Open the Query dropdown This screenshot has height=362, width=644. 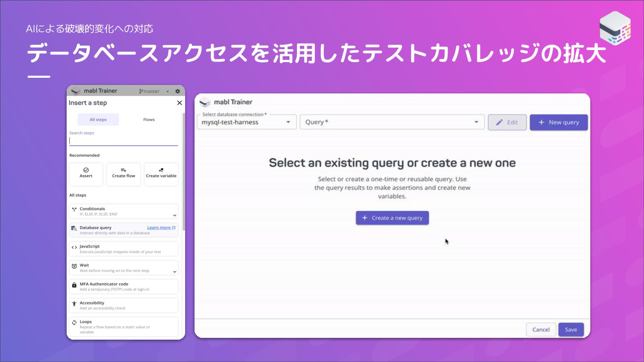[x=392, y=122]
